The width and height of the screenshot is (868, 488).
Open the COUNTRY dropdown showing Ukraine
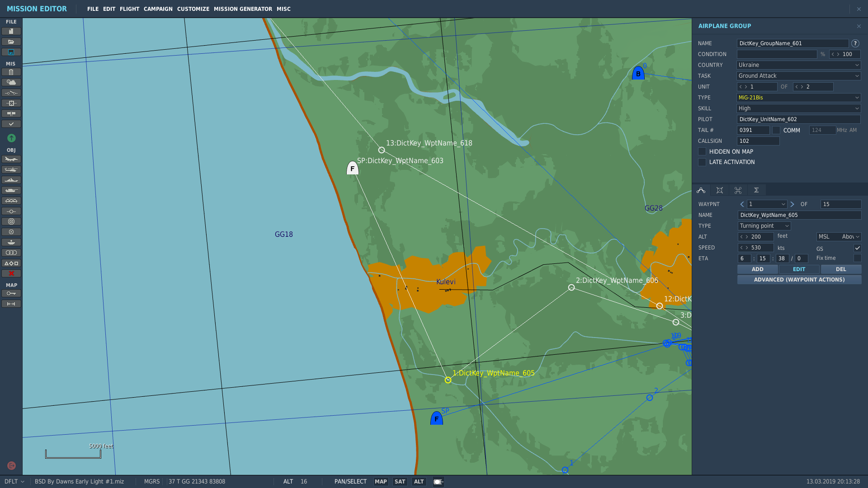coord(798,65)
